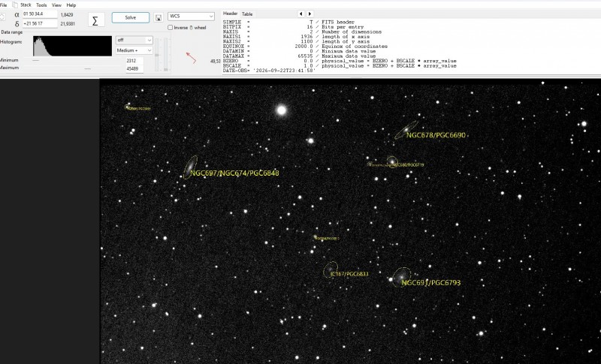
Task: Click the histogram display
Action: pyautogui.click(x=72, y=46)
